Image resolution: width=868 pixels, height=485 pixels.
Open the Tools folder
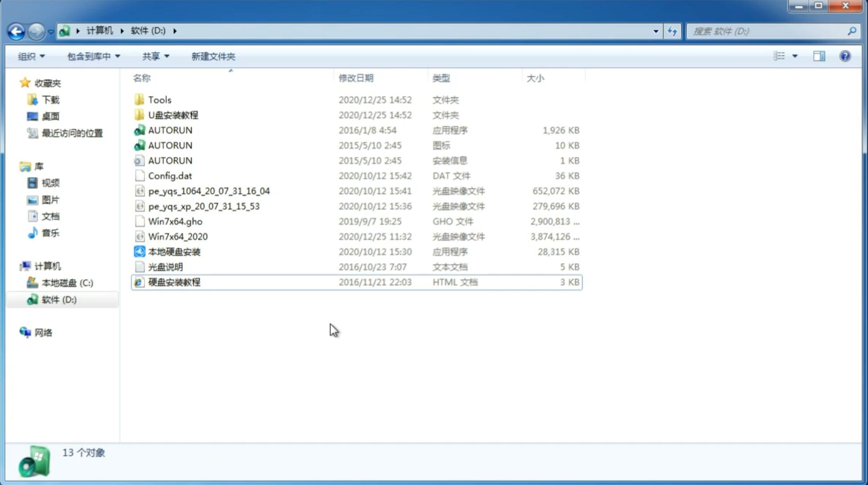click(x=159, y=99)
